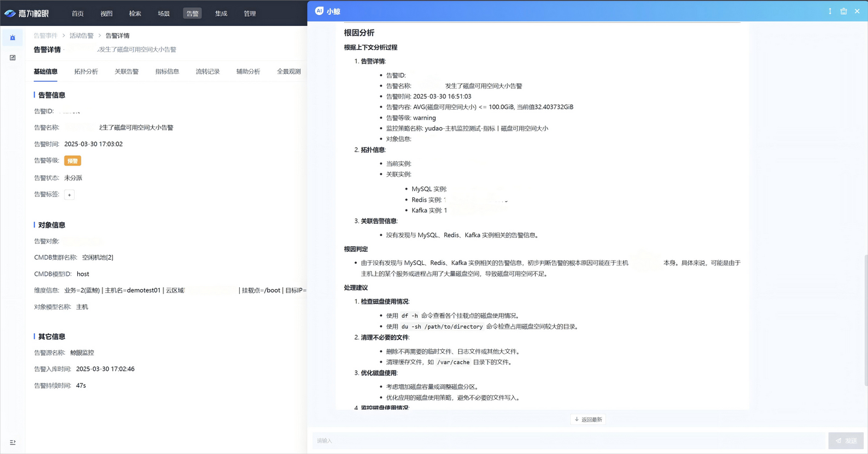
Task: Switch to the 指标信息 tab
Action: click(167, 72)
